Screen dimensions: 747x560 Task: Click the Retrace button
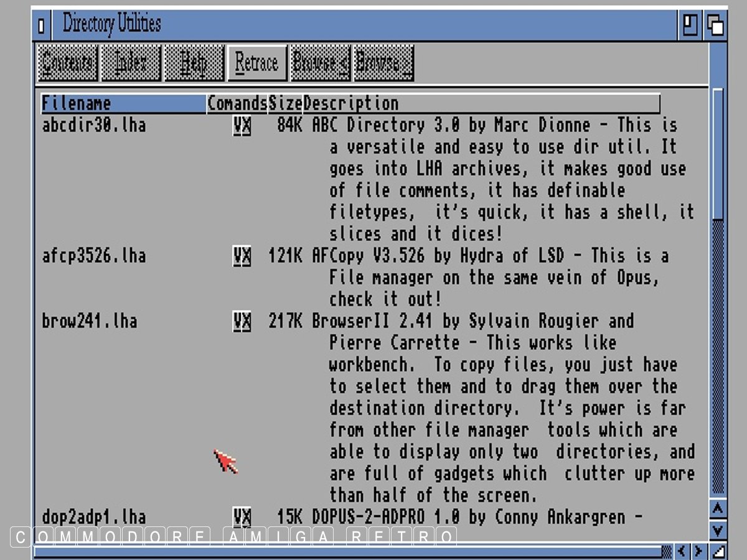pyautogui.click(x=256, y=63)
